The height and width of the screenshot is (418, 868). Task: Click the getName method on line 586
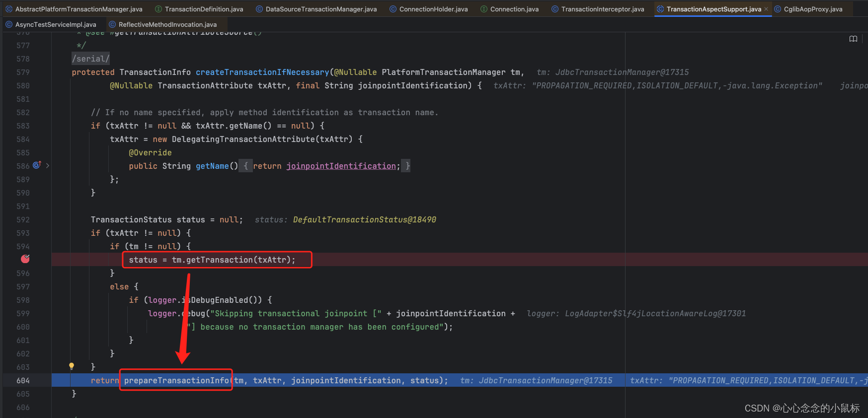pyautogui.click(x=212, y=166)
